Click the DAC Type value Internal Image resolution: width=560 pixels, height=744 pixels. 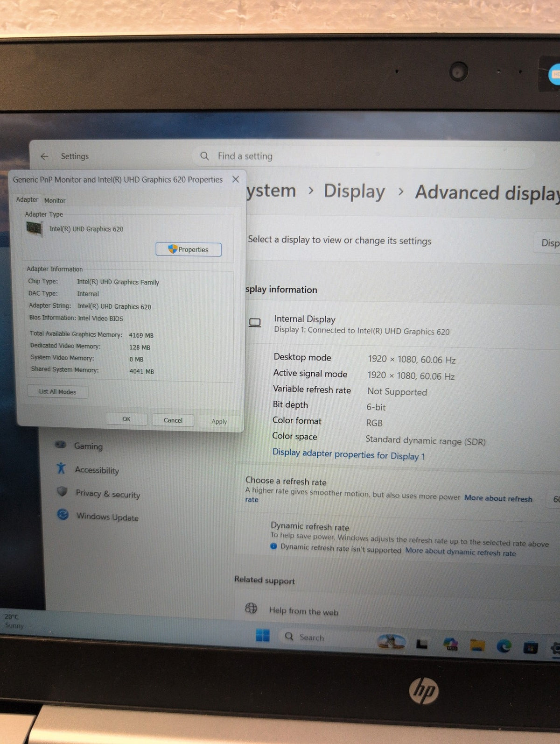click(x=88, y=294)
